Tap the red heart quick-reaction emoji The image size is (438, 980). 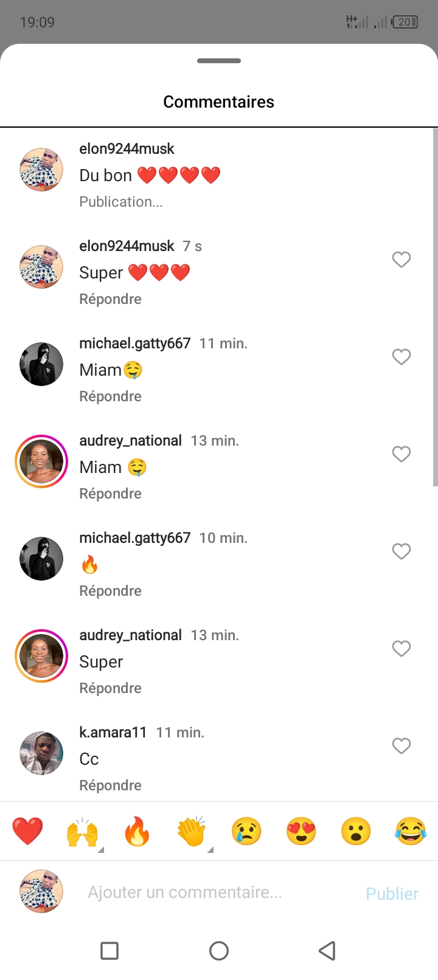click(27, 831)
